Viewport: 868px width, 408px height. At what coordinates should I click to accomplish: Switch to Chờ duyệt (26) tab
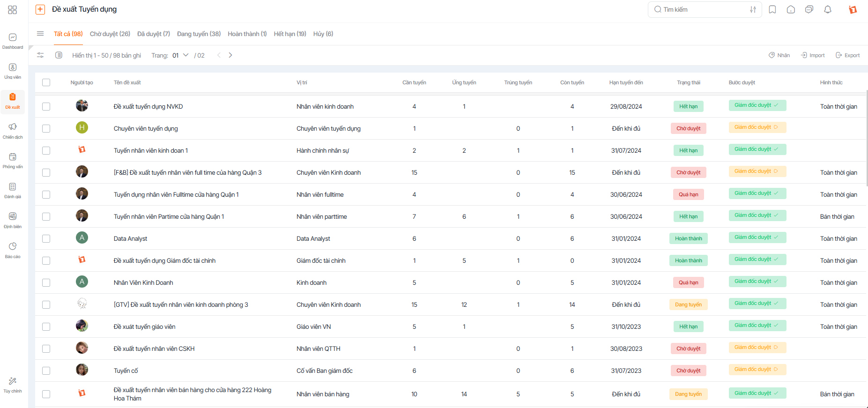point(110,34)
